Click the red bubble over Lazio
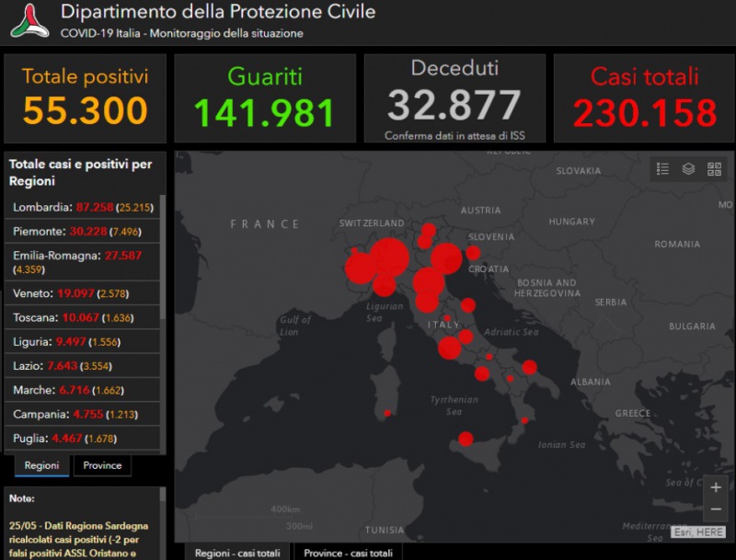This screenshot has height=560, width=736. pyautogui.click(x=449, y=348)
